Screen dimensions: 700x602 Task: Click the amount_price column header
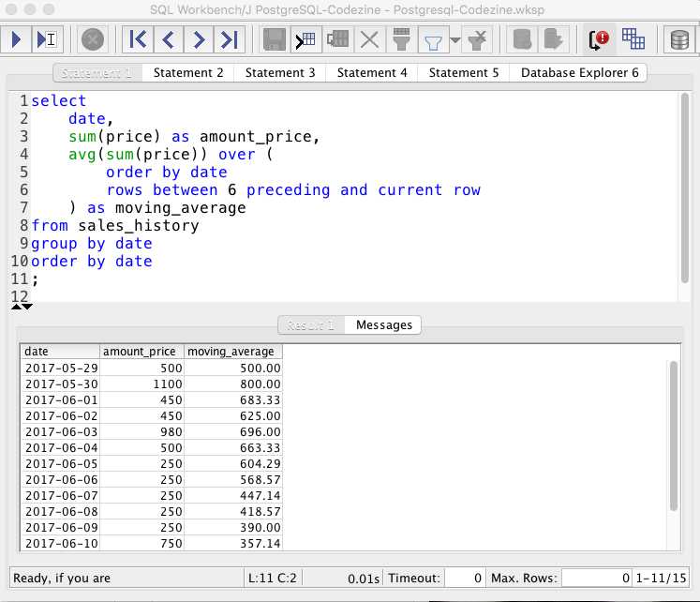pyautogui.click(x=141, y=352)
